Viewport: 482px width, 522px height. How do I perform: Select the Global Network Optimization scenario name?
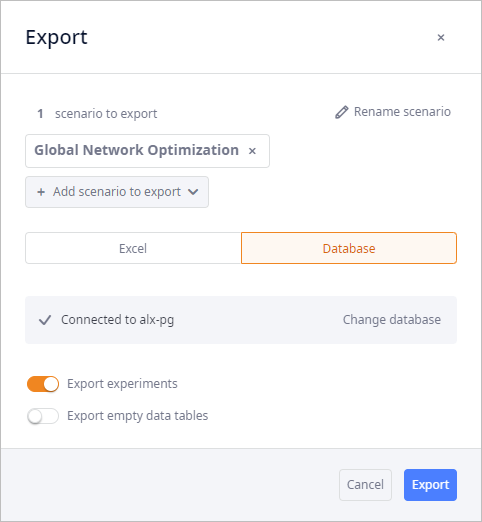point(136,150)
